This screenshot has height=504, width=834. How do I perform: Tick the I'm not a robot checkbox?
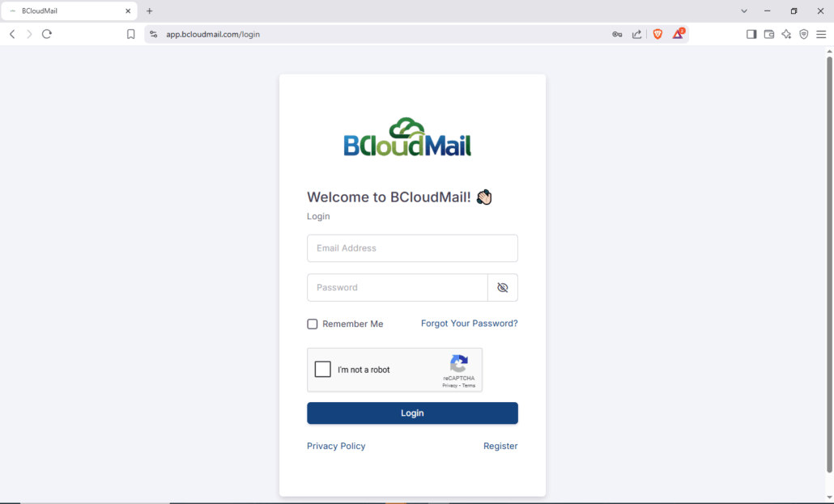pos(323,370)
